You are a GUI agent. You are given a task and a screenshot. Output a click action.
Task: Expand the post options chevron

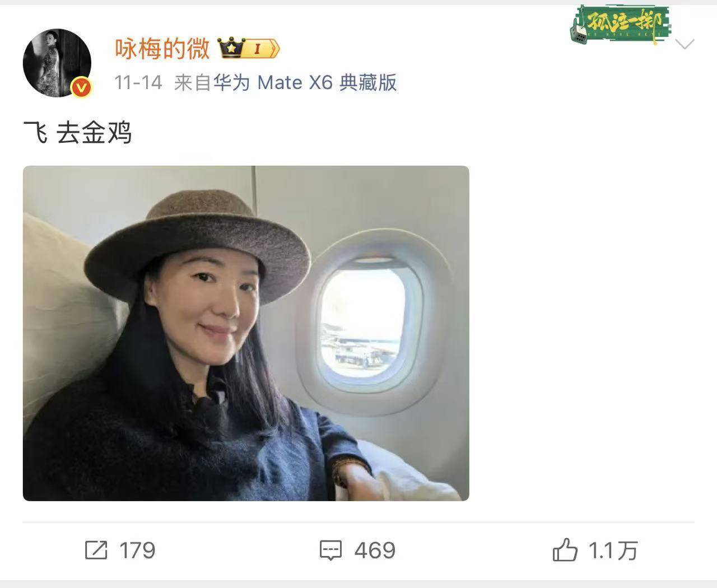[x=686, y=44]
